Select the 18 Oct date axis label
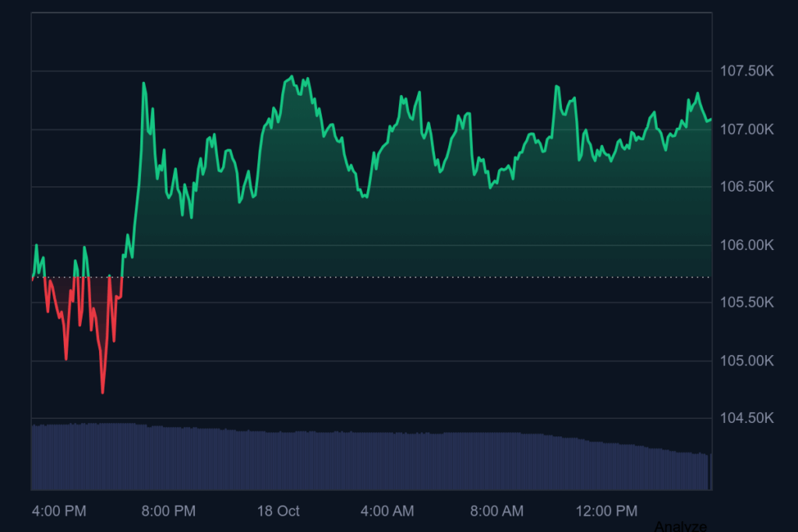The image size is (798, 532). 278,511
